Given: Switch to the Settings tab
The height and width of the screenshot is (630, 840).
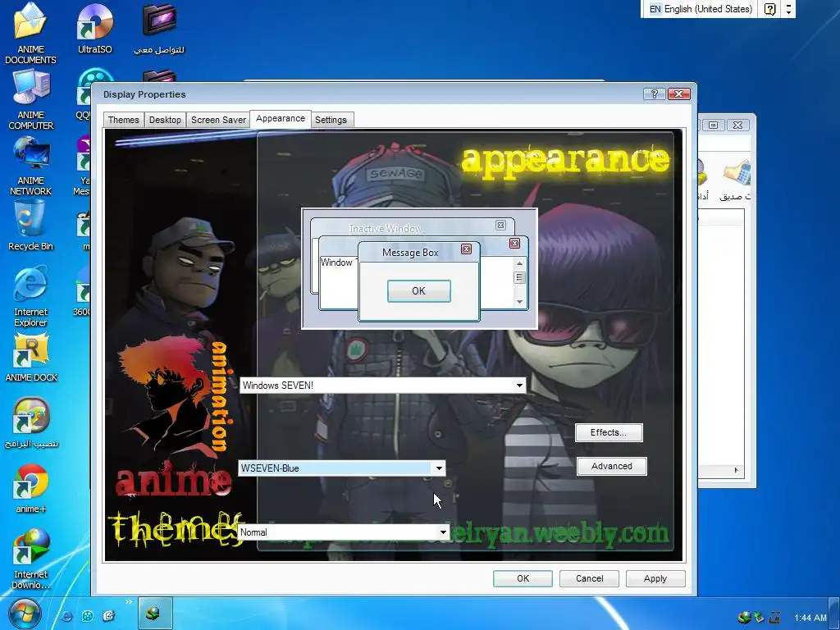Looking at the screenshot, I should (x=331, y=120).
